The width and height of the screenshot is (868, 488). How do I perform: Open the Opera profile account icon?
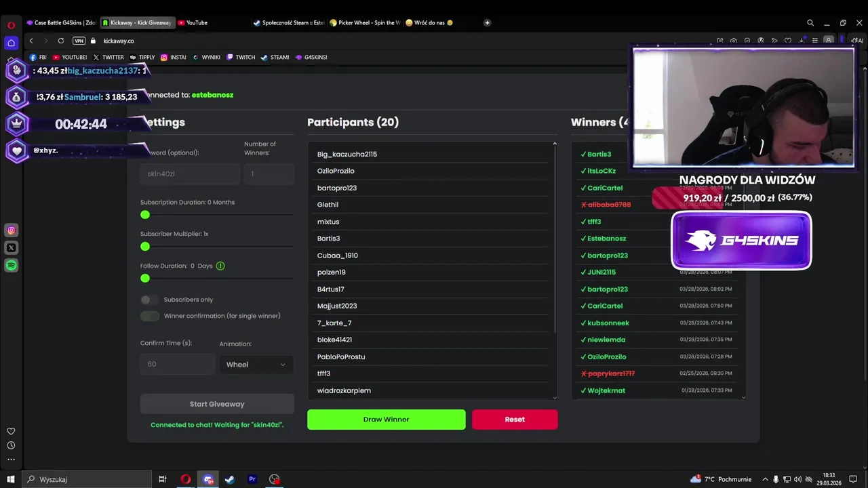(829, 41)
